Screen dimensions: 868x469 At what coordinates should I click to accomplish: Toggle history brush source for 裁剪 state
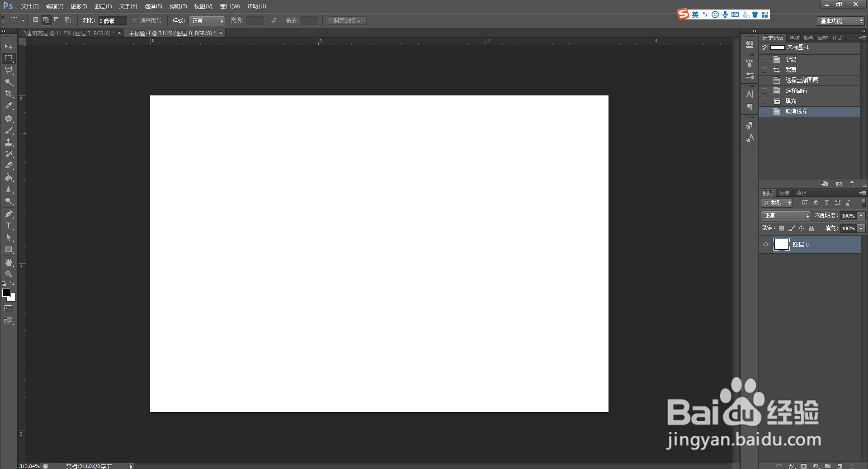coord(764,70)
